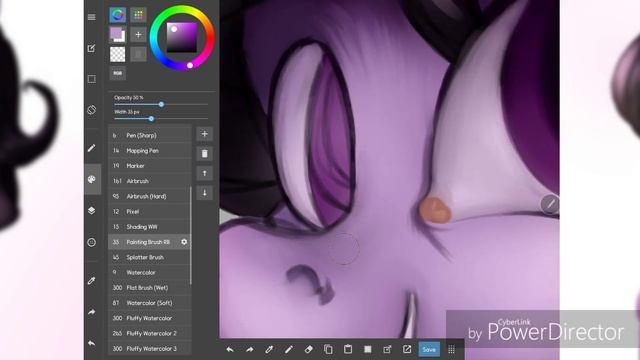Select the brush pencil tool in sidebar
Image resolution: width=640 pixels, height=360 pixels.
click(91, 148)
